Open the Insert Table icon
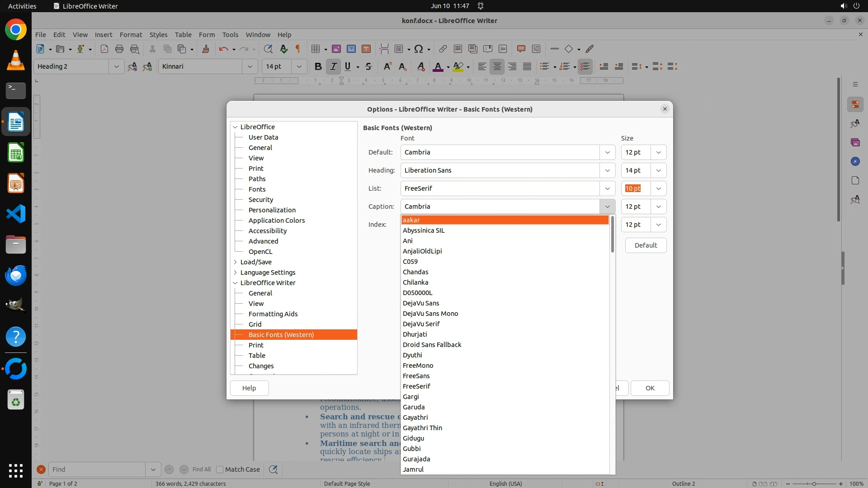The height and width of the screenshot is (488, 868). pyautogui.click(x=316, y=49)
